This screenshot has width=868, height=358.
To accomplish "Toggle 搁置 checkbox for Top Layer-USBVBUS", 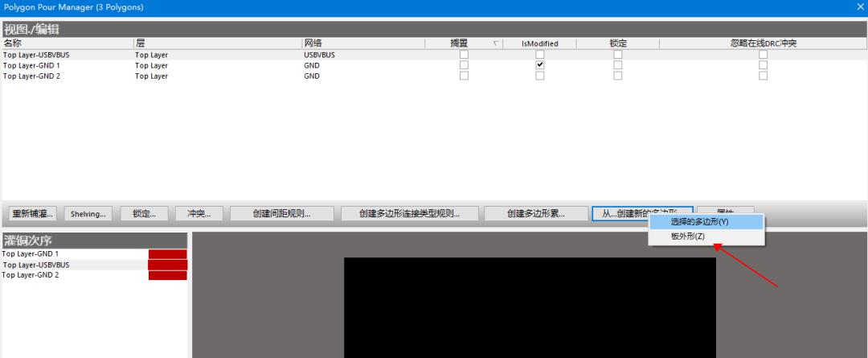I will (x=464, y=55).
